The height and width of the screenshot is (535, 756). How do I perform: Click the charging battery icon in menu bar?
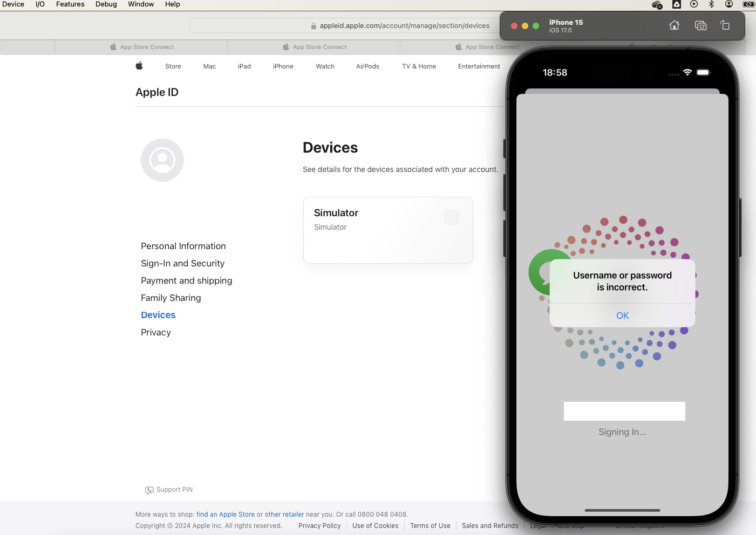click(749, 4)
